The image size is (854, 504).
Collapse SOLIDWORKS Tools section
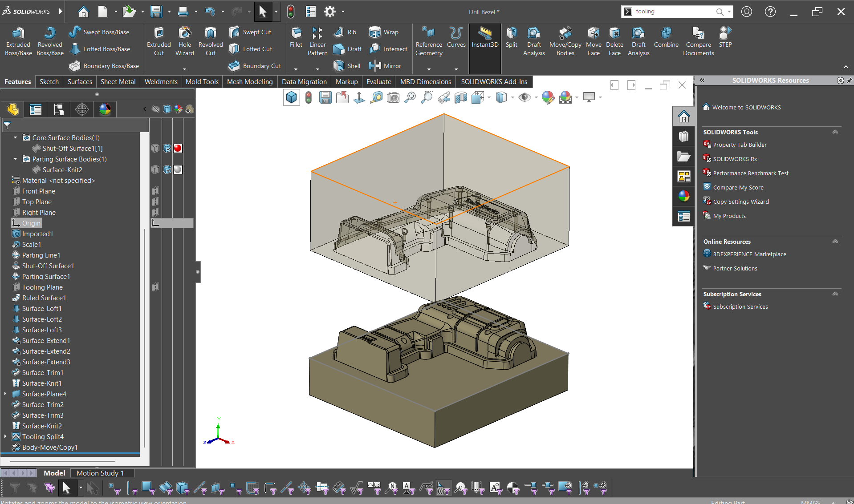(x=835, y=132)
